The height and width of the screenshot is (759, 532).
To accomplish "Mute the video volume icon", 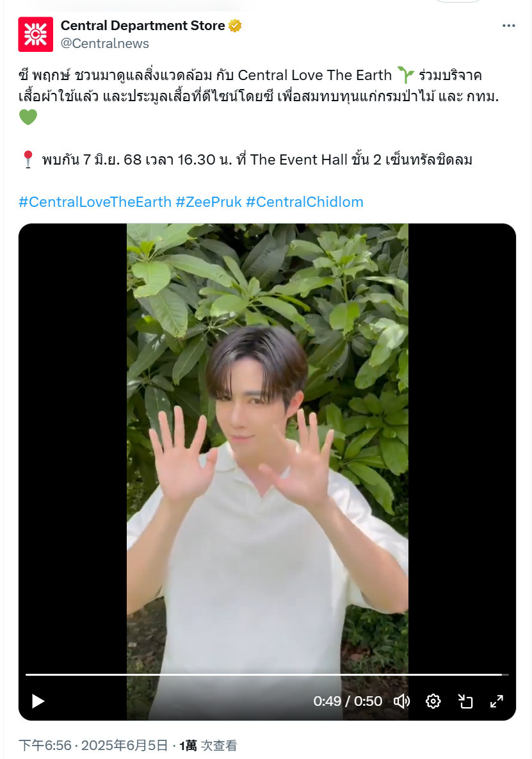I will click(401, 701).
